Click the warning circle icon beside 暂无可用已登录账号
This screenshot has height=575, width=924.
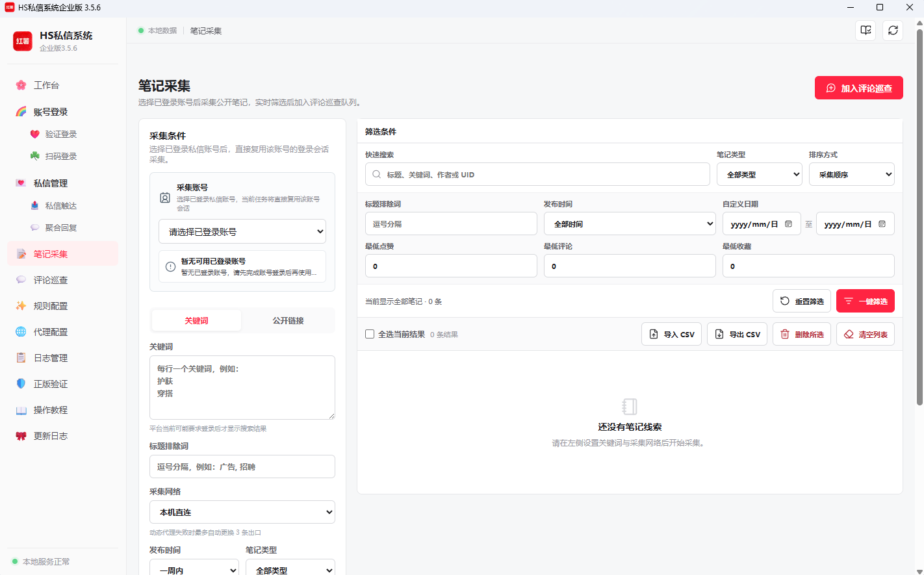coord(170,266)
